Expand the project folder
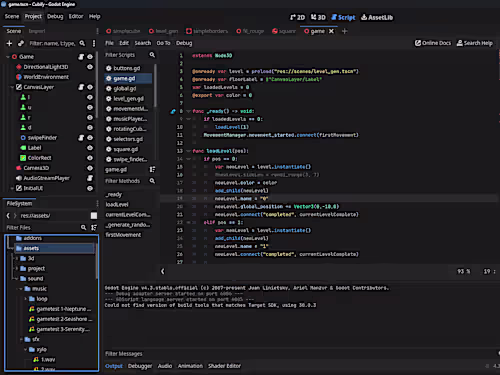 coord(16,269)
